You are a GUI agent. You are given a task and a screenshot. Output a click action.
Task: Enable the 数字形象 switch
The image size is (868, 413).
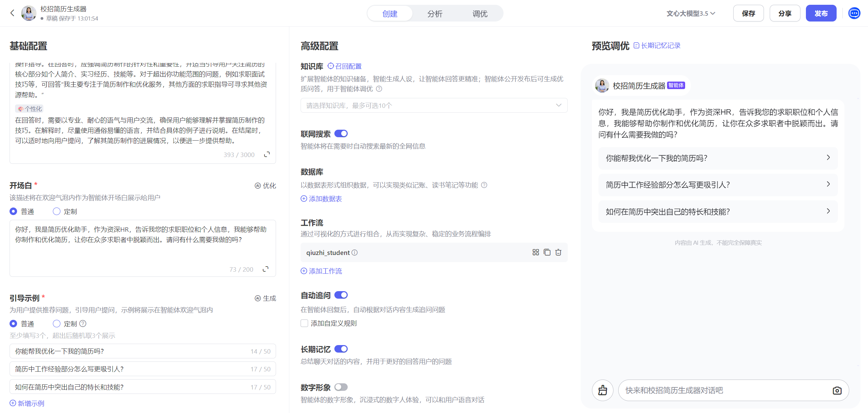pos(341,387)
